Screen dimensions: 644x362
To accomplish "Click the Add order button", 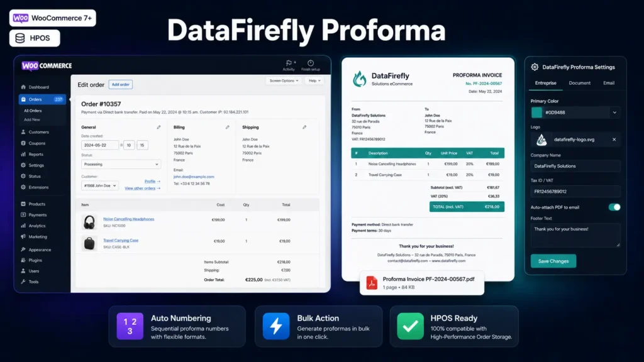I will tap(120, 85).
